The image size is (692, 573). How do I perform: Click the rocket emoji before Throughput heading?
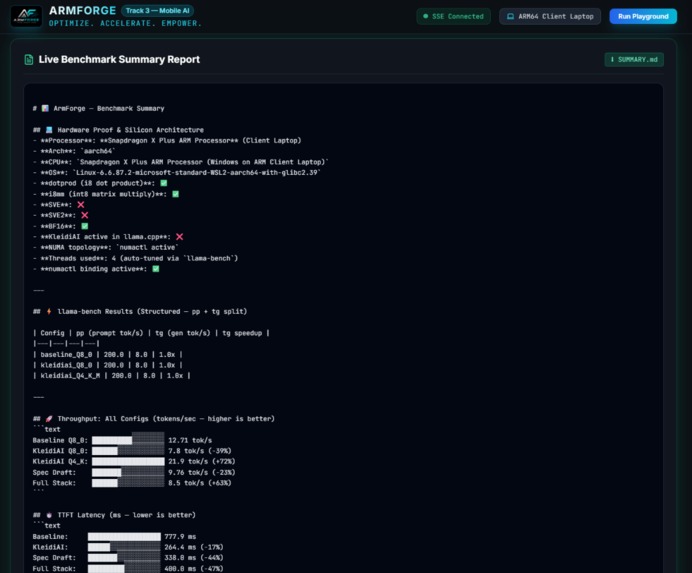tap(49, 418)
